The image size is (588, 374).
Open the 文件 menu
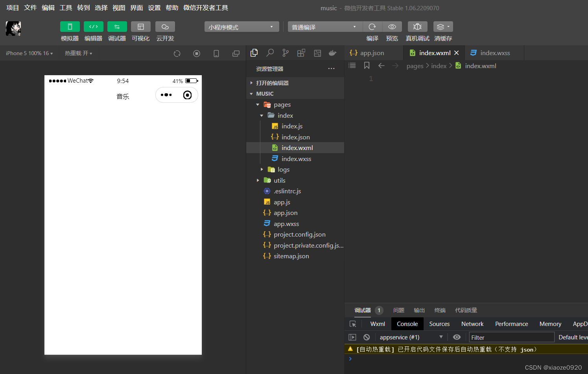click(30, 8)
